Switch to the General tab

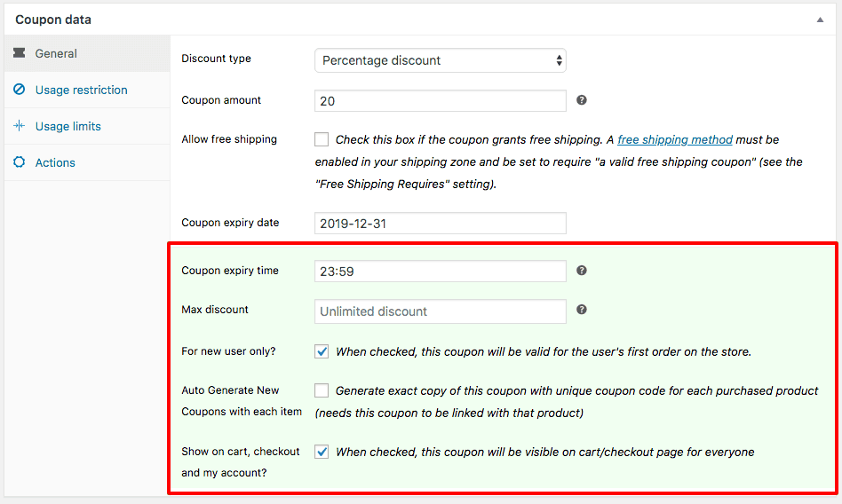tap(87, 53)
